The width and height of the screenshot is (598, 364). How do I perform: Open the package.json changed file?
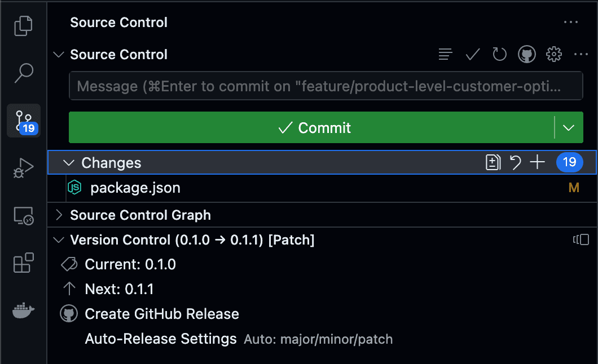click(135, 188)
